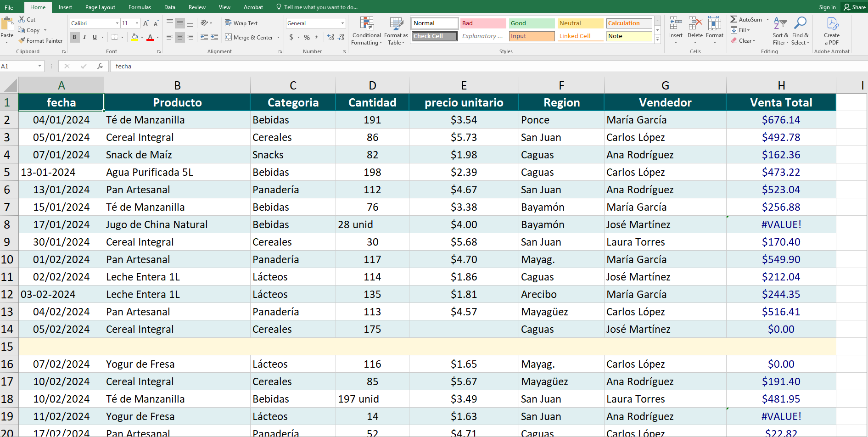The image size is (868, 437).
Task: Expand the cell Styles gallery More arrow
Action: pyautogui.click(x=658, y=39)
